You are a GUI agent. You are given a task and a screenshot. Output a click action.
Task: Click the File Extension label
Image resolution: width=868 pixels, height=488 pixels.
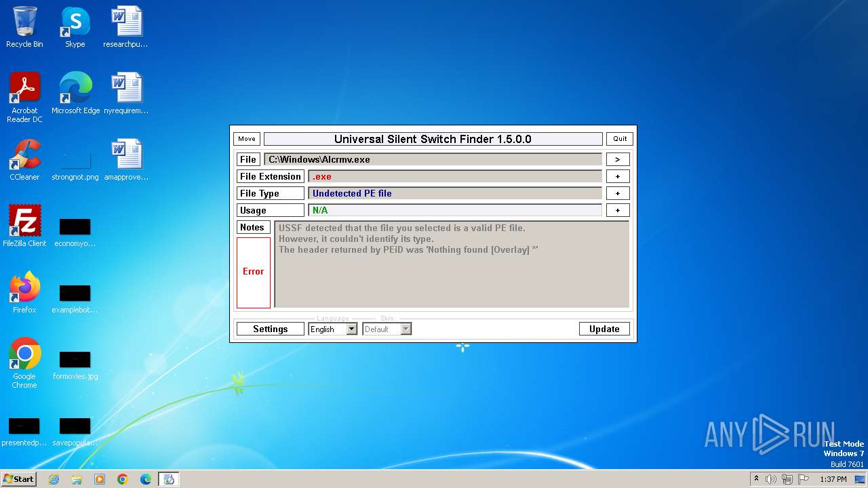click(271, 176)
